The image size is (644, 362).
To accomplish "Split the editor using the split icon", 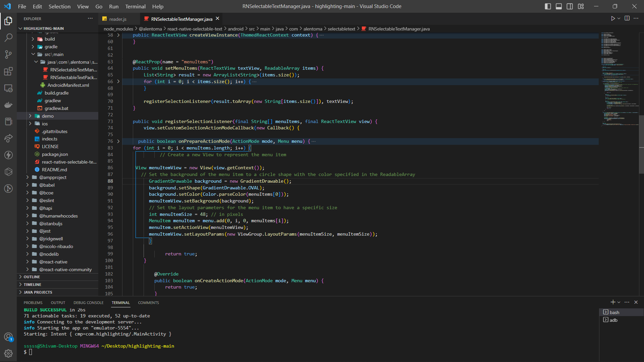I will click(627, 18).
